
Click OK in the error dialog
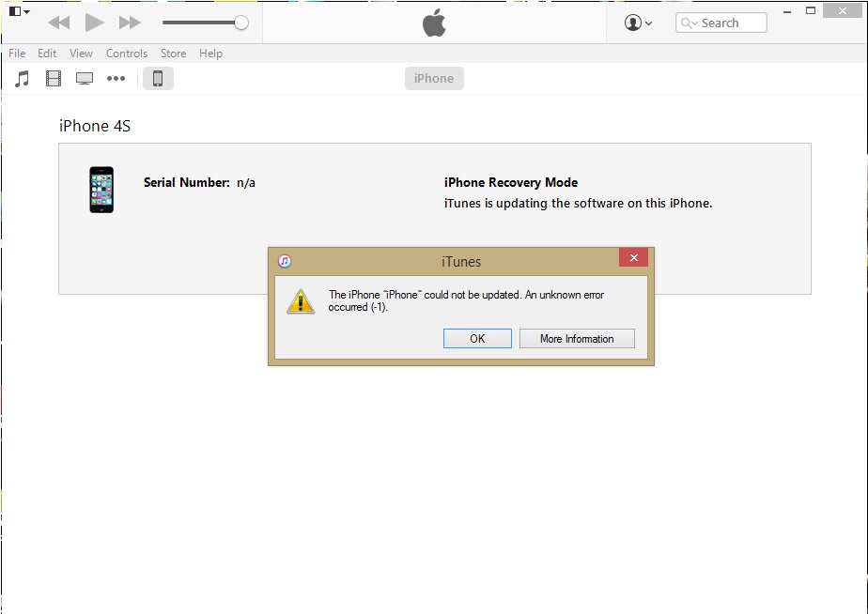click(x=477, y=339)
